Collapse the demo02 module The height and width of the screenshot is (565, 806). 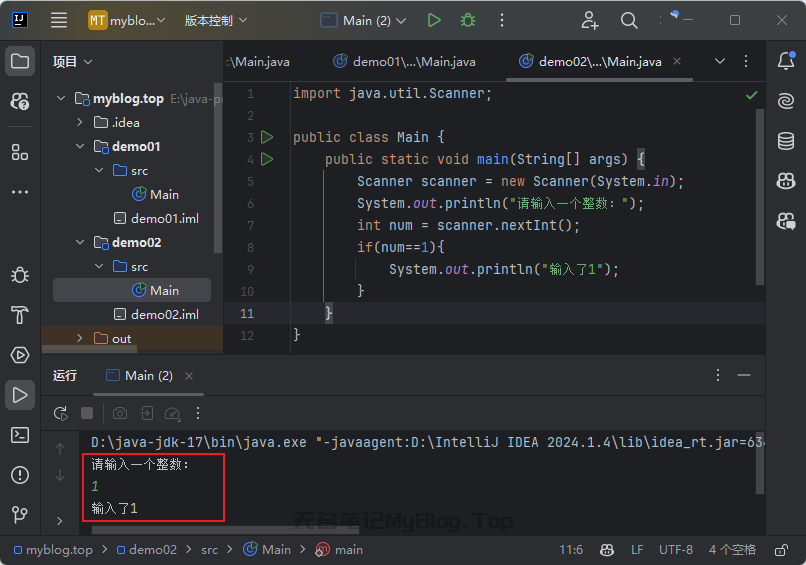point(80,242)
